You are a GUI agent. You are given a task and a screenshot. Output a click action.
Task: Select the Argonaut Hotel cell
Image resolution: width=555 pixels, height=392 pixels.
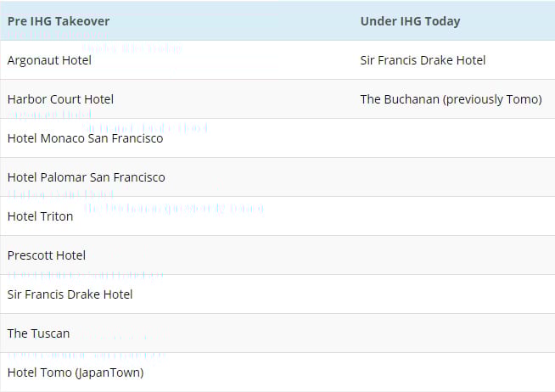tap(49, 60)
